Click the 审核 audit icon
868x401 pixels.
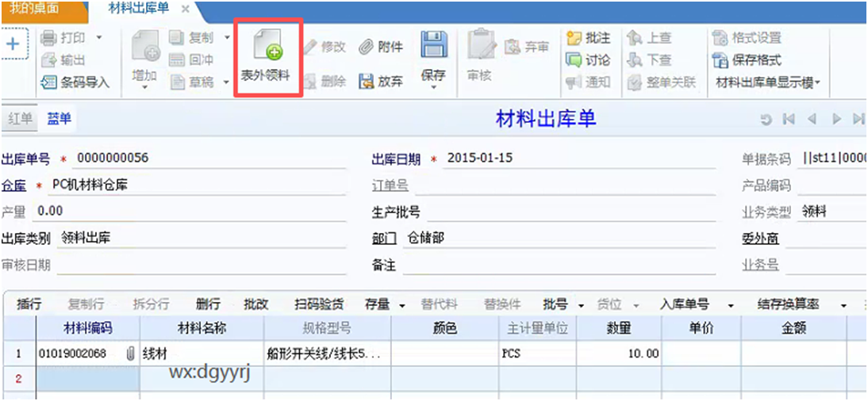coord(481,44)
